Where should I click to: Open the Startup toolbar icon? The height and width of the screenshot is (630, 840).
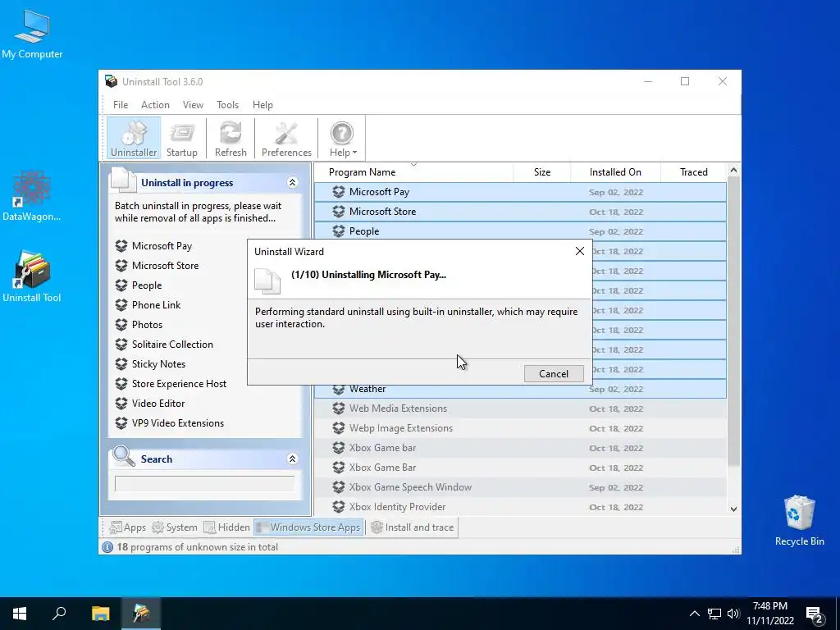[181, 138]
